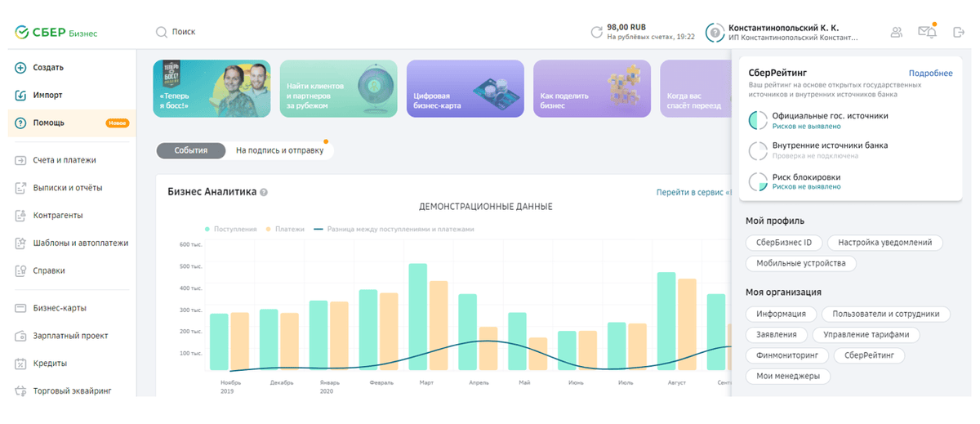Open Мои менеджеры button
This screenshot has width=980, height=424.
(787, 377)
